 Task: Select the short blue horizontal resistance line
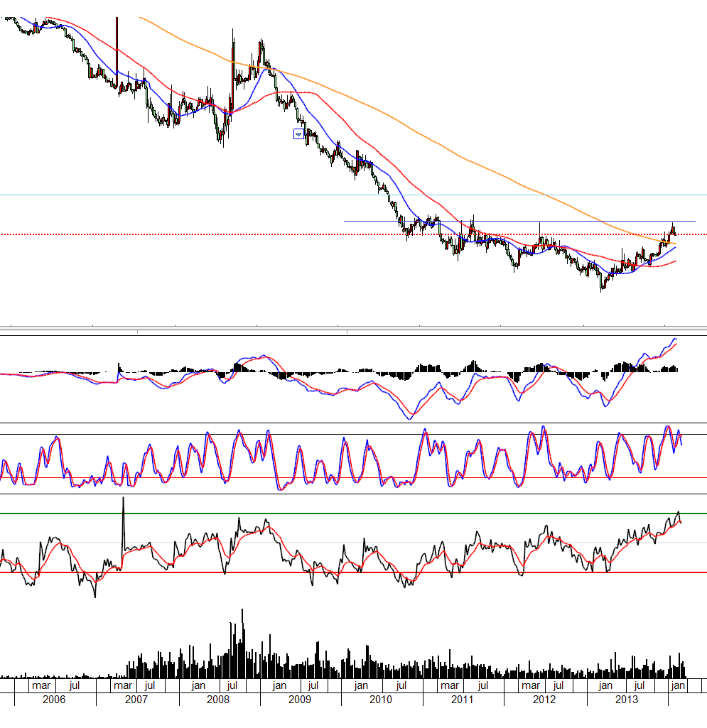519,221
